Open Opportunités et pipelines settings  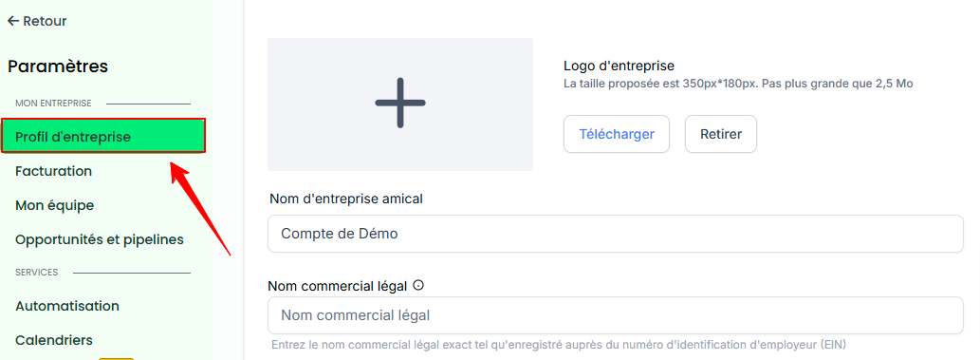coord(100,239)
